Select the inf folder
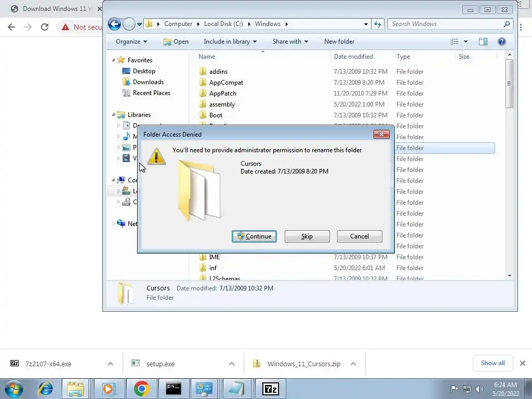Screen dimensions: 532x399 (212, 268)
